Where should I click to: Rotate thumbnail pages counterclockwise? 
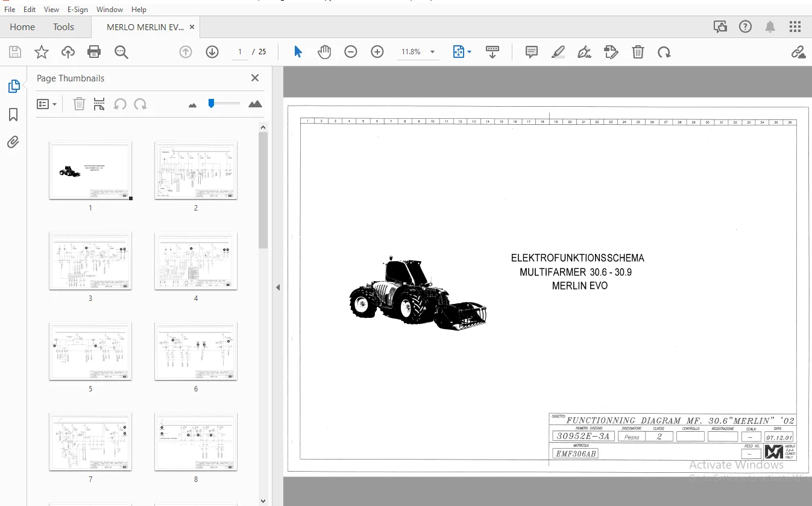click(x=120, y=104)
